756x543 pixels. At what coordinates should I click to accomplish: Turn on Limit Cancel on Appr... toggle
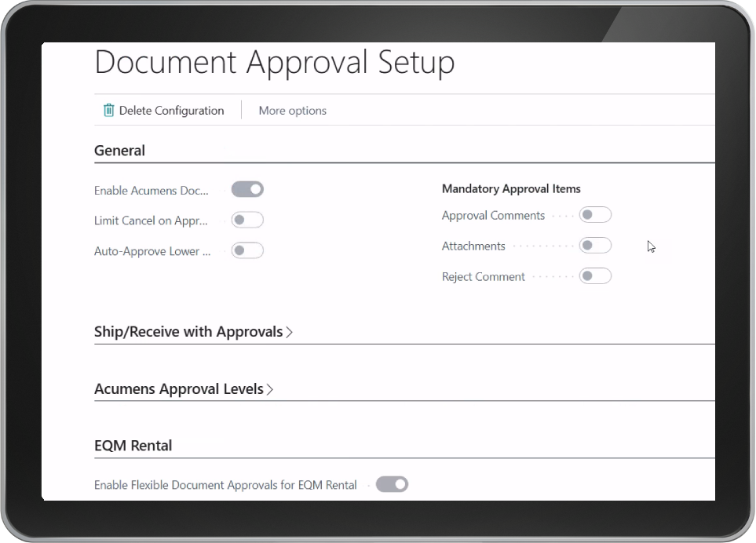247,220
